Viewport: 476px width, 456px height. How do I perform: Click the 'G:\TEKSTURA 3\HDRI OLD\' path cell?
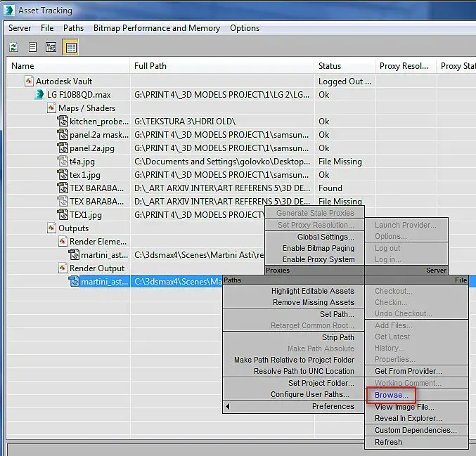pyautogui.click(x=185, y=122)
